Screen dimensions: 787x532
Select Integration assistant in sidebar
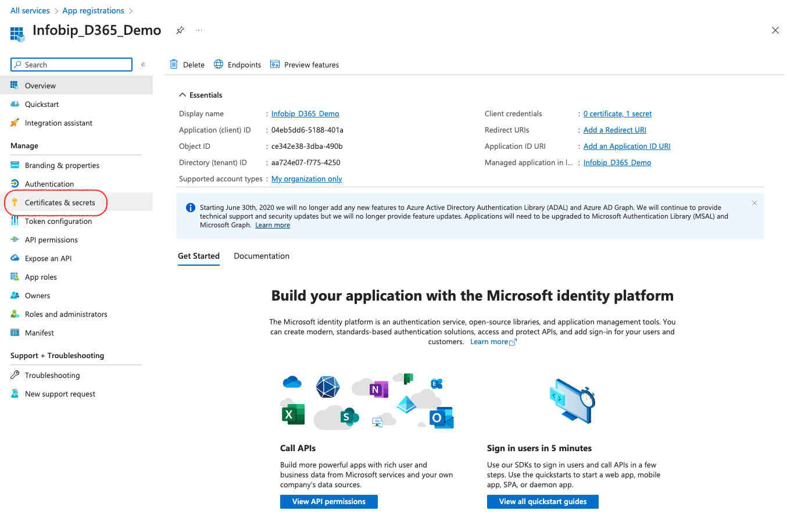point(76,123)
